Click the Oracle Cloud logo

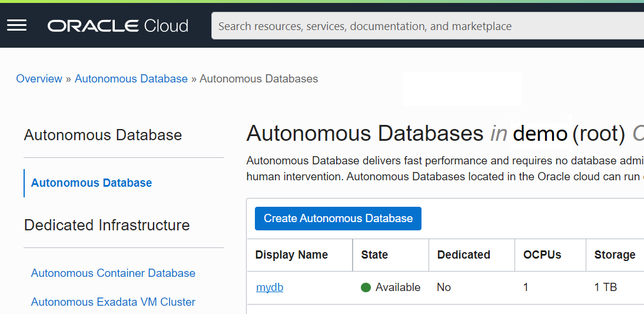(x=118, y=26)
